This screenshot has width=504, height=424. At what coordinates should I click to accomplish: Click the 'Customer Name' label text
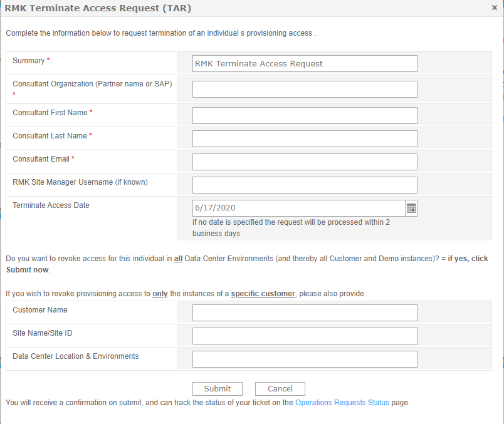coord(40,309)
